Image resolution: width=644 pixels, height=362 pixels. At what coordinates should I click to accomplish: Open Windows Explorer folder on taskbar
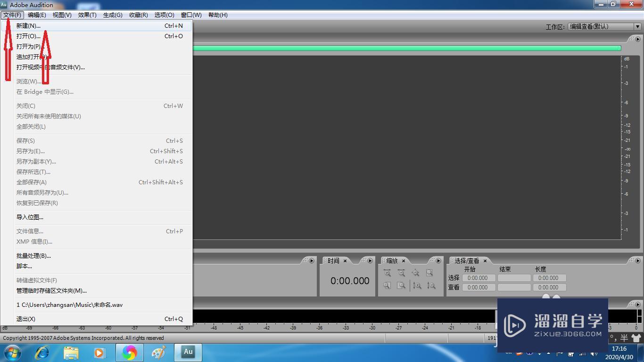71,352
